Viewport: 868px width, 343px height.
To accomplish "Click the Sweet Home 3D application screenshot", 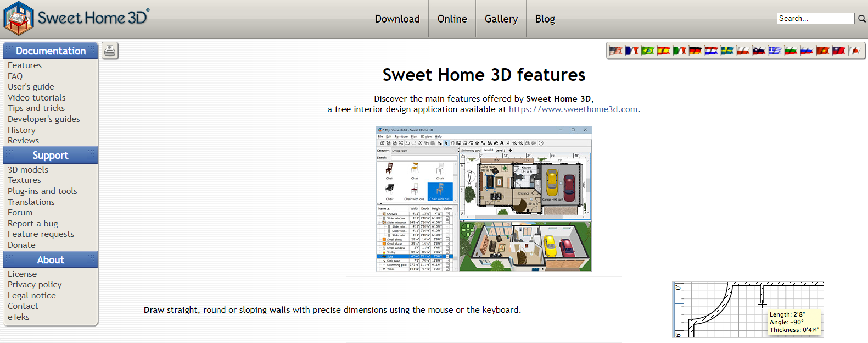I will coord(484,198).
